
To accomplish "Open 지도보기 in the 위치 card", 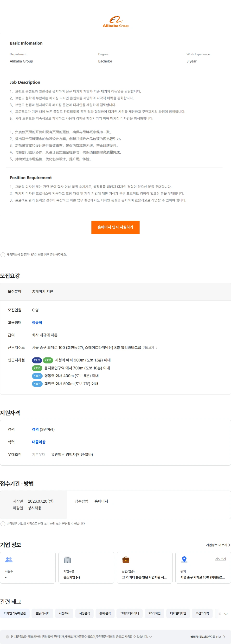I will [x=220, y=559].
